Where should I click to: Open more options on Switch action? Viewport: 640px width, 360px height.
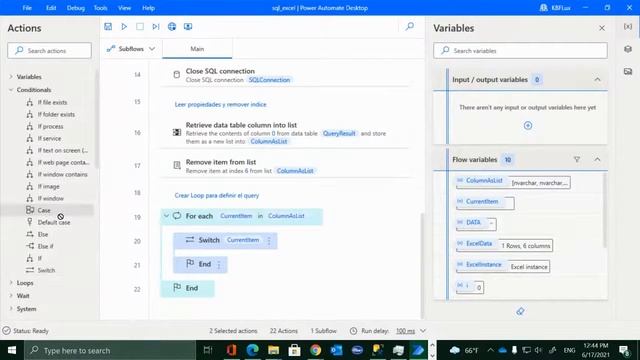269,240
